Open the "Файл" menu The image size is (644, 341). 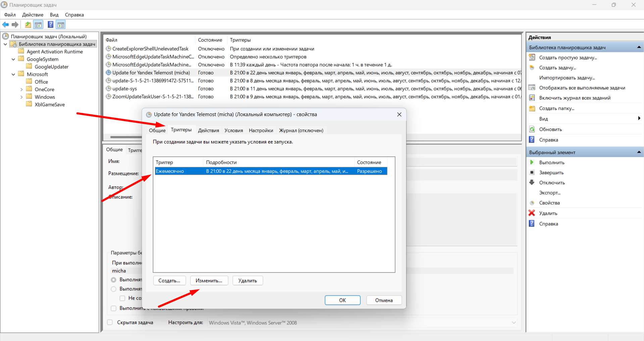(x=10, y=15)
